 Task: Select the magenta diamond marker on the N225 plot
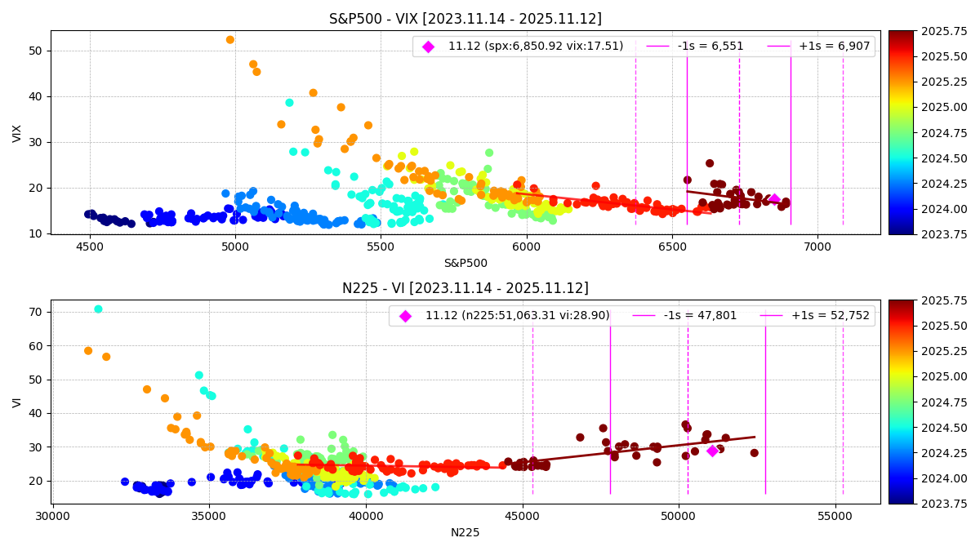tap(712, 451)
